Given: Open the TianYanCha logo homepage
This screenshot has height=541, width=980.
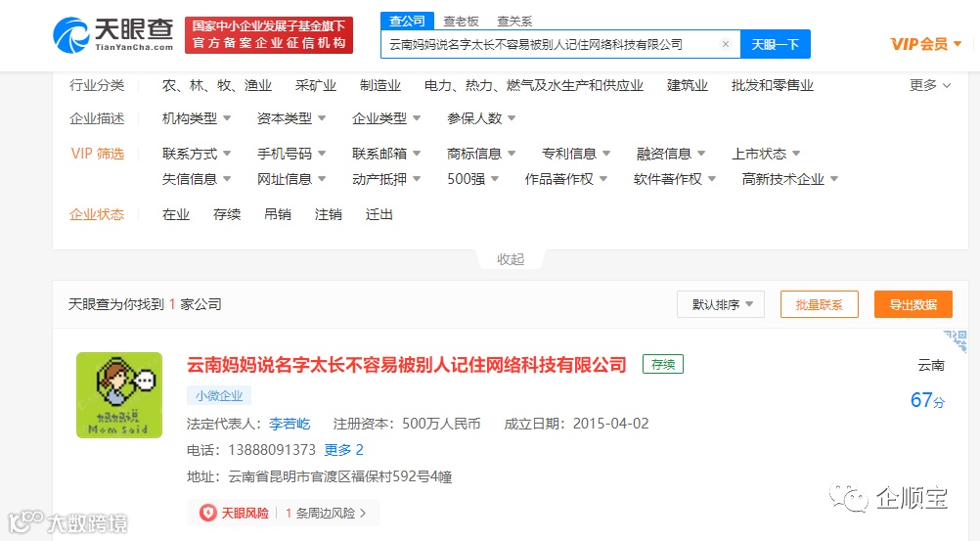Looking at the screenshot, I should (113, 34).
